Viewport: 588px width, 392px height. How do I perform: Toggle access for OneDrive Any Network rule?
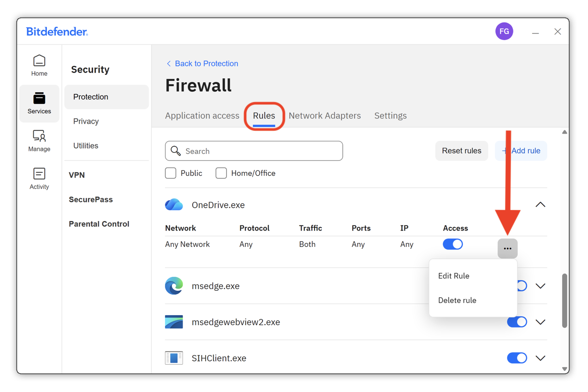453,244
